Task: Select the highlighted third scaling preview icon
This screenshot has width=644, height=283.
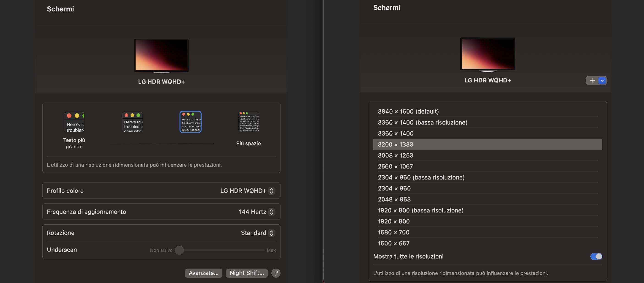Action: [191, 122]
